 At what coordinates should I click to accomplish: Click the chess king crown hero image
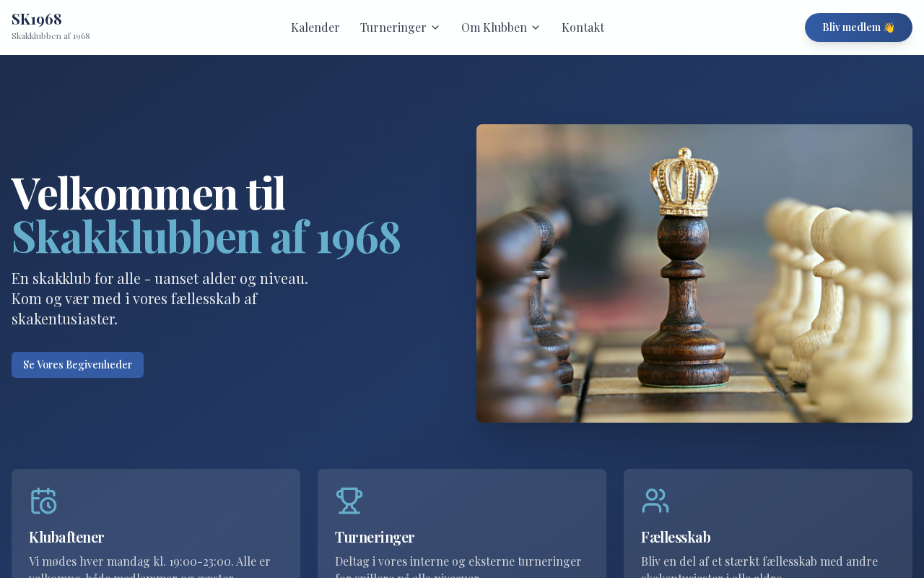[x=694, y=273]
